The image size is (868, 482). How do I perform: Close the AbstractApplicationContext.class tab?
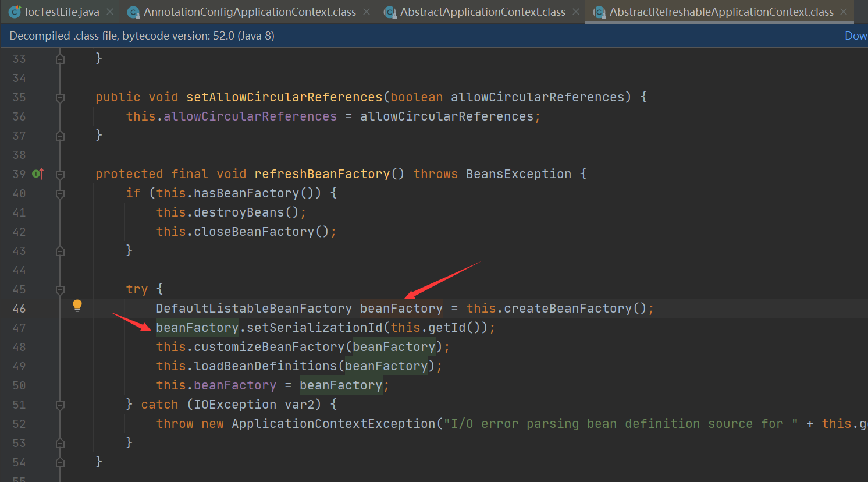click(576, 12)
